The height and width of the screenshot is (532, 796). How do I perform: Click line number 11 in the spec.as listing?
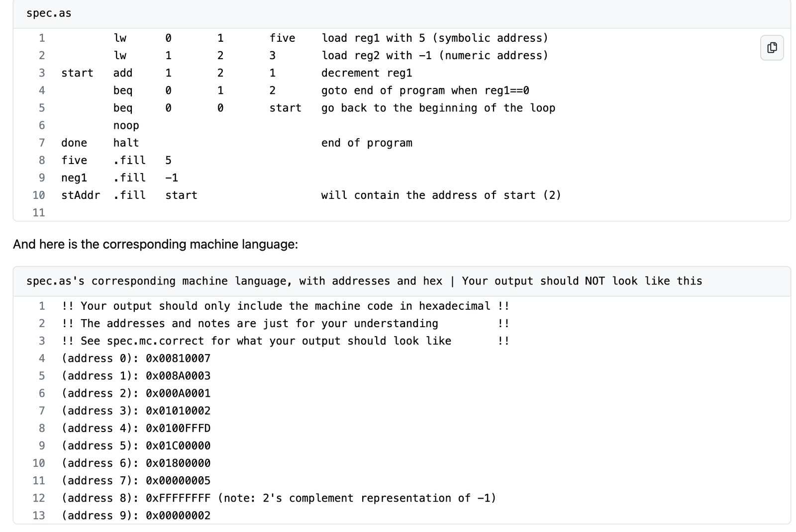(x=39, y=213)
